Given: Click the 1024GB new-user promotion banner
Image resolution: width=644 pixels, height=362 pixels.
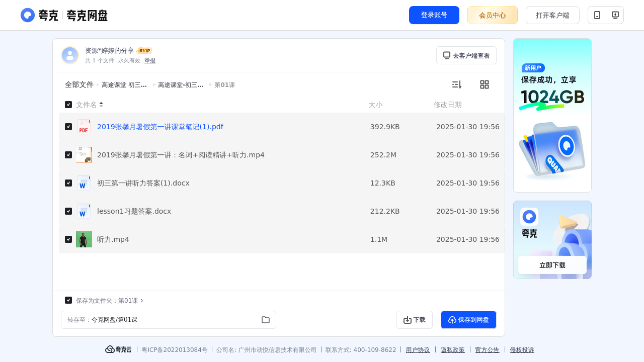Looking at the screenshot, I should tap(552, 115).
